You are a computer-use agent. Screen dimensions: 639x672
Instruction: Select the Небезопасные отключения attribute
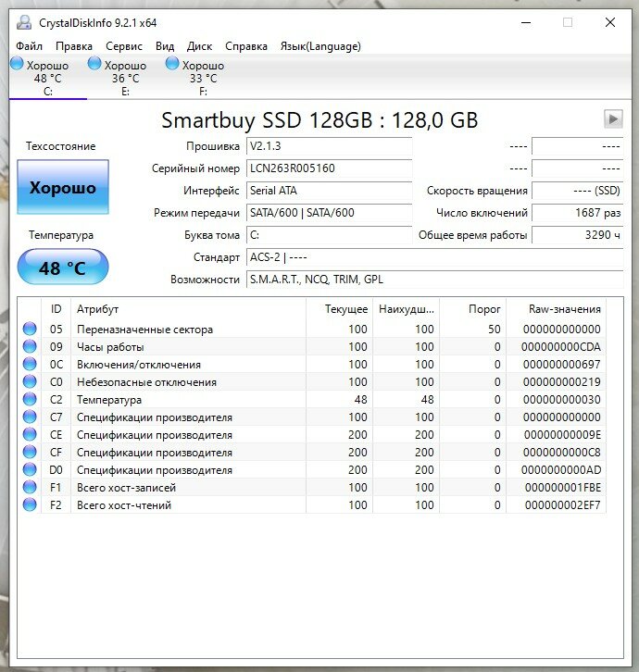click(x=146, y=382)
